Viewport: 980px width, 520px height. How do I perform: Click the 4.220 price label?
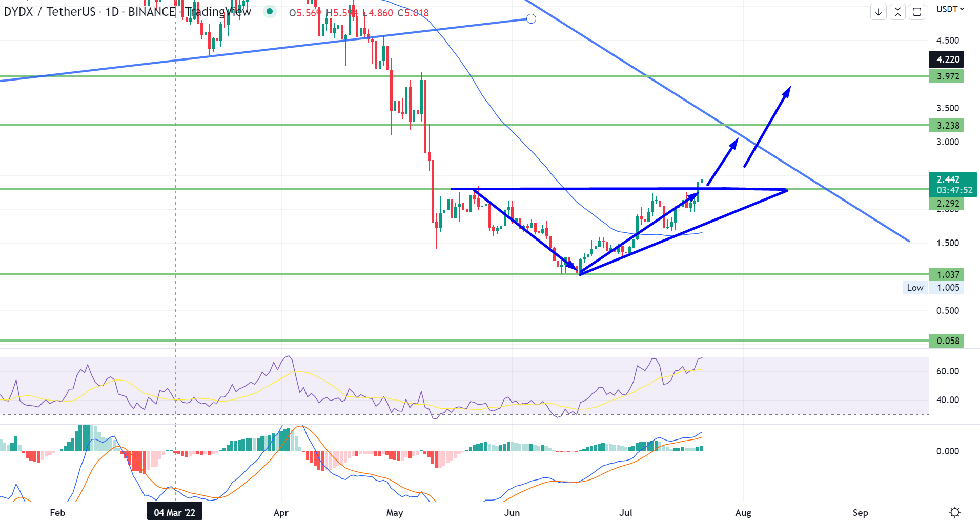pyautogui.click(x=946, y=59)
